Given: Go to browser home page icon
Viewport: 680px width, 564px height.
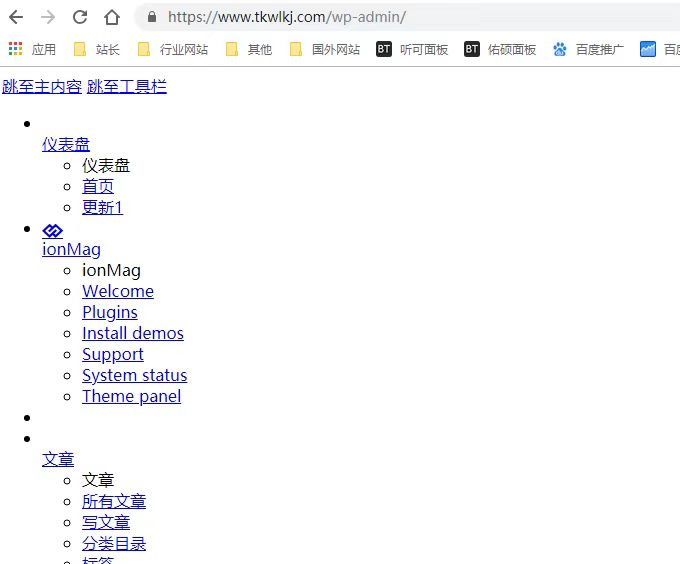Looking at the screenshot, I should (112, 17).
